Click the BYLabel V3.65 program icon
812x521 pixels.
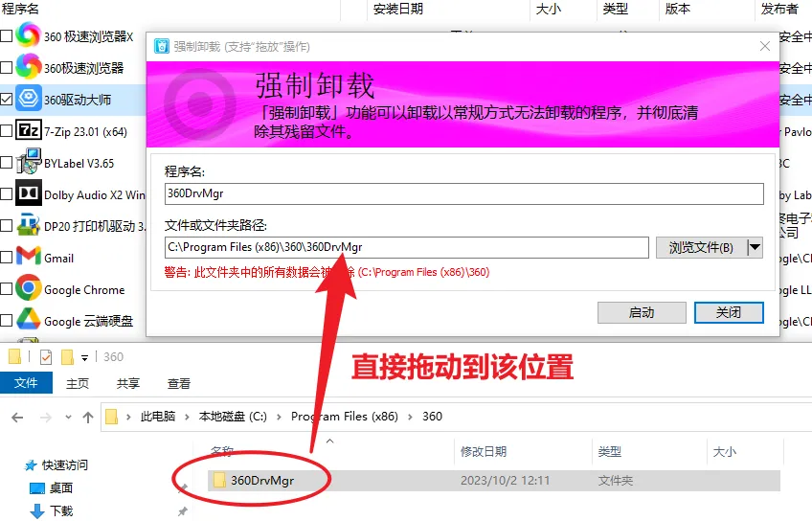(28, 162)
